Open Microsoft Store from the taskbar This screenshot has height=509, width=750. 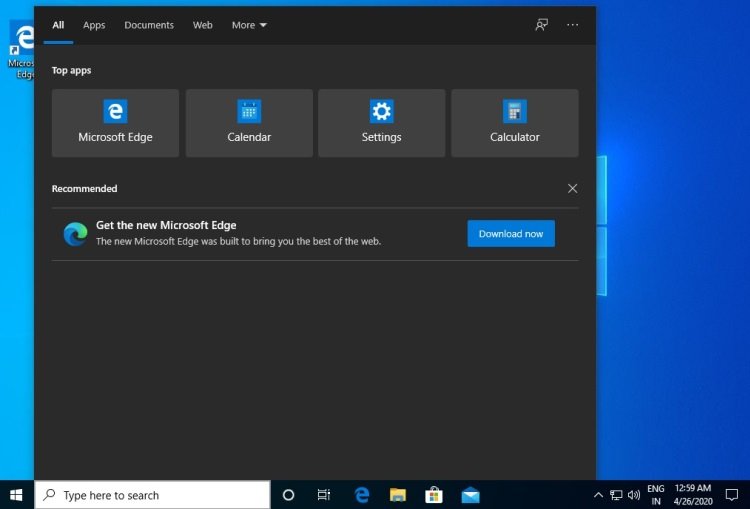click(434, 495)
